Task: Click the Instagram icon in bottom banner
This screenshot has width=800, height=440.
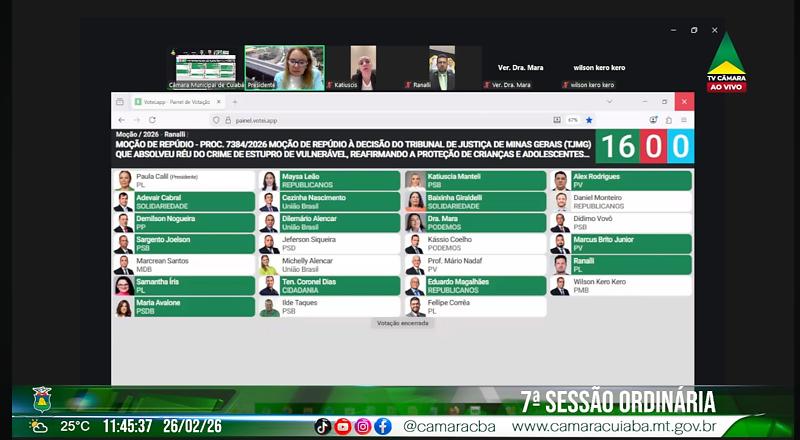Action: point(363,426)
